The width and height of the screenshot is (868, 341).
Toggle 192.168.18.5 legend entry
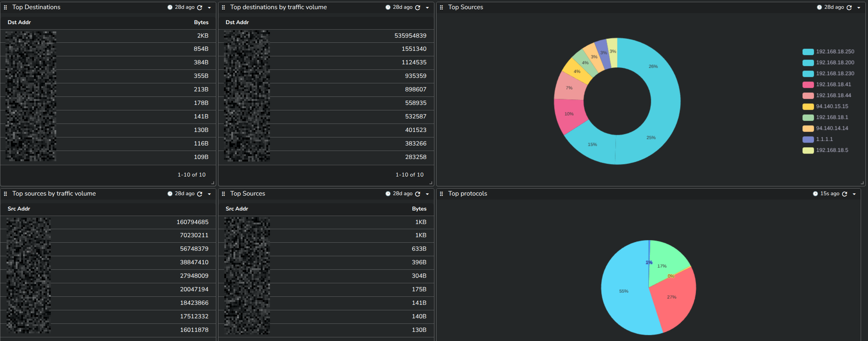[825, 150]
